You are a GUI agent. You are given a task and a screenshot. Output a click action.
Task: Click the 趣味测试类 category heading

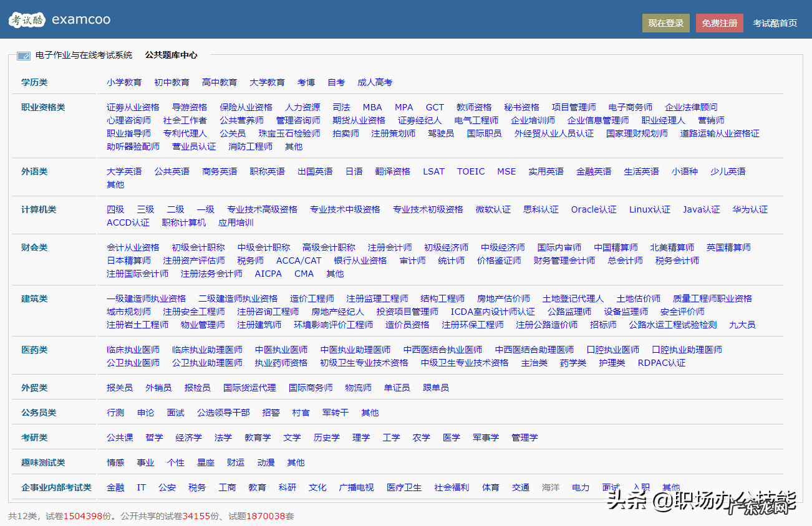(43, 462)
